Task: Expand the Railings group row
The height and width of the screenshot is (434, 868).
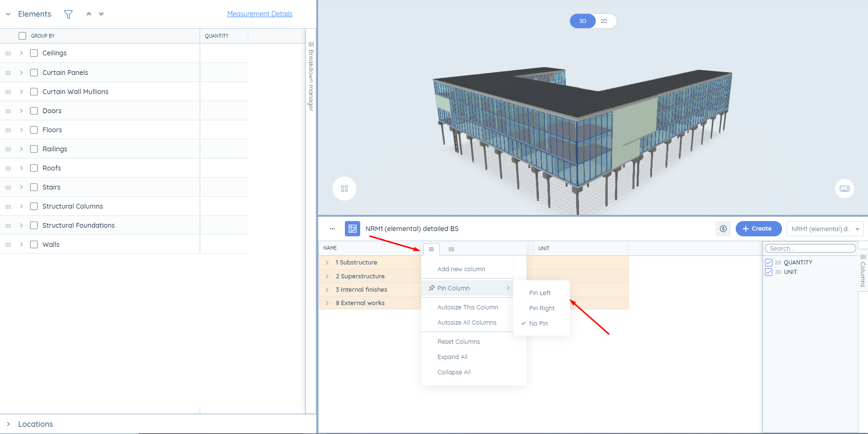Action: click(21, 149)
